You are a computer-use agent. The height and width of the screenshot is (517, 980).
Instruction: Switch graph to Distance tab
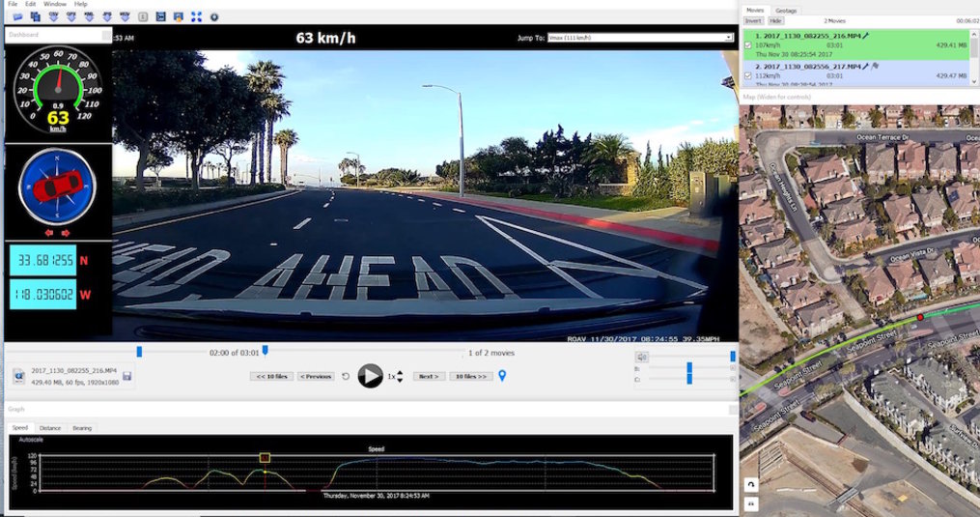tap(50, 428)
